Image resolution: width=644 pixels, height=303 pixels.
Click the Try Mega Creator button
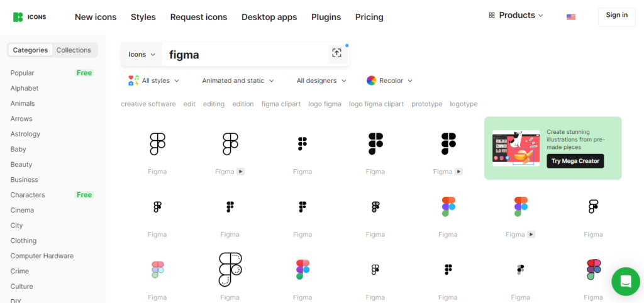(x=575, y=161)
